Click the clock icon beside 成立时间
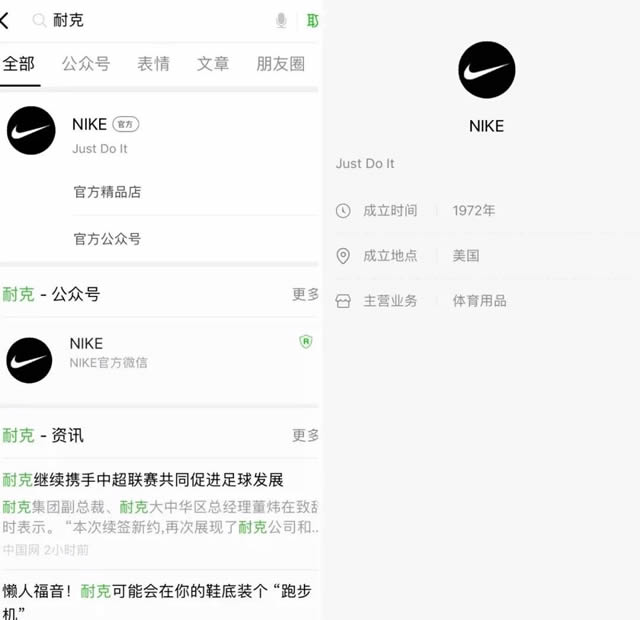This screenshot has width=640, height=620. click(x=343, y=211)
